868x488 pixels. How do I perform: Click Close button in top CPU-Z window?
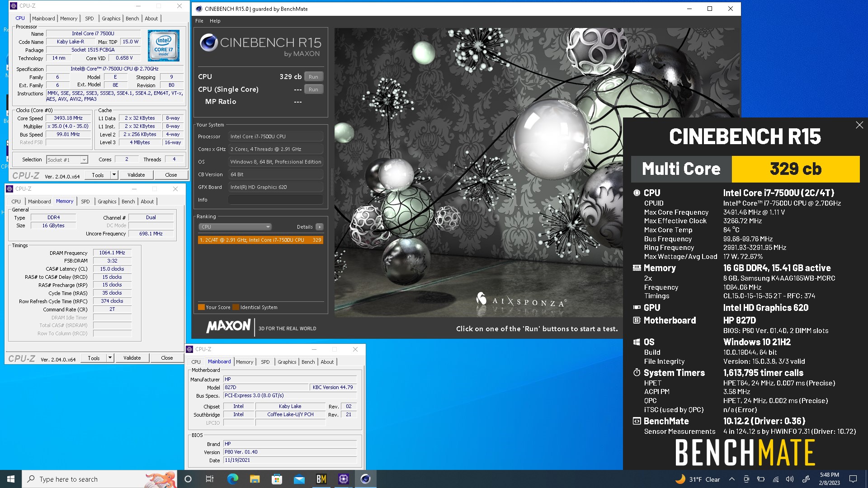[x=171, y=175]
